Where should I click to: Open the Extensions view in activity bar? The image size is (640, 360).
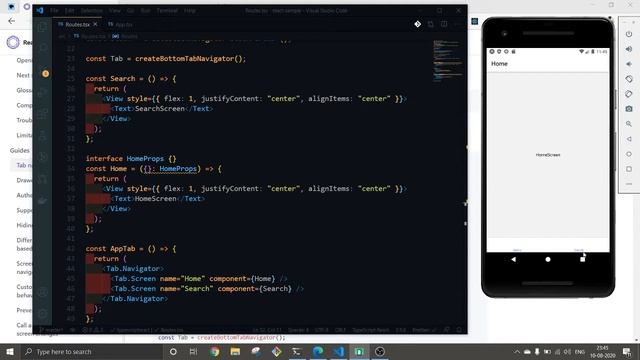(x=42, y=114)
